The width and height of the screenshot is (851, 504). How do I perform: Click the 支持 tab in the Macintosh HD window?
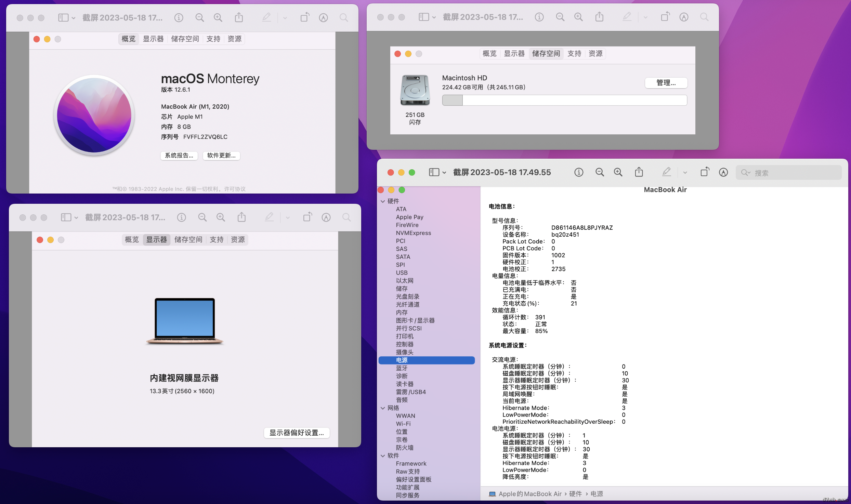(574, 54)
